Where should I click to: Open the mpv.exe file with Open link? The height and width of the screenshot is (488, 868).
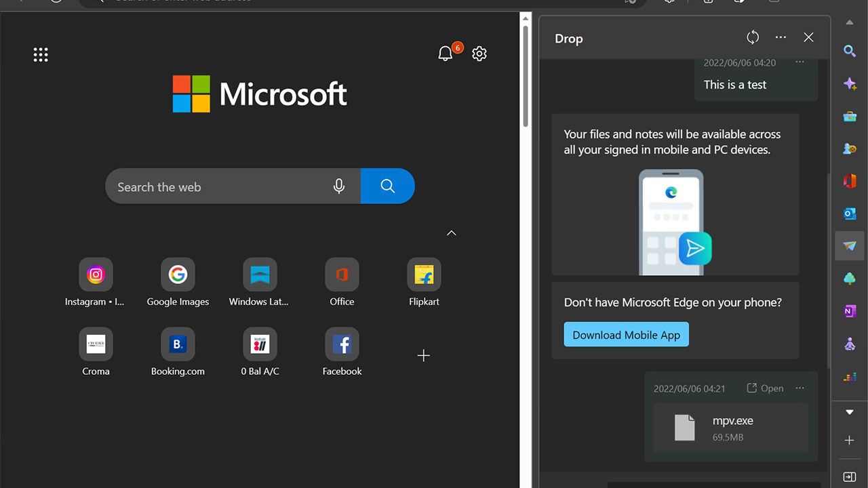(765, 388)
